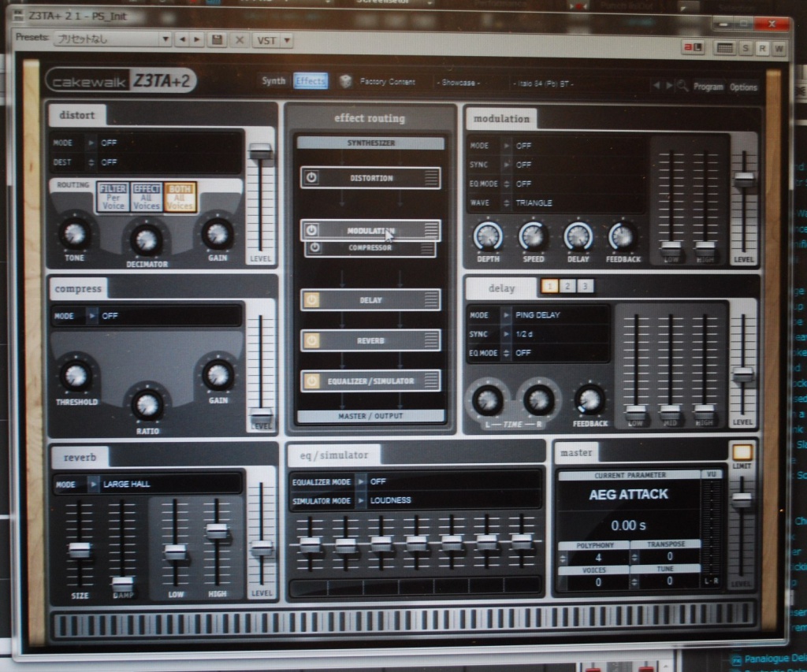Screen dimensions: 807x672
Task: Go to next preset in the Presets bar
Action: (196, 39)
